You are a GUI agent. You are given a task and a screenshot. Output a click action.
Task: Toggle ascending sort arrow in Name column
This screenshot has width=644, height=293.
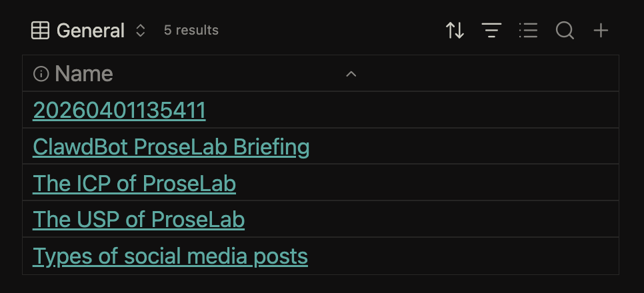click(x=351, y=74)
